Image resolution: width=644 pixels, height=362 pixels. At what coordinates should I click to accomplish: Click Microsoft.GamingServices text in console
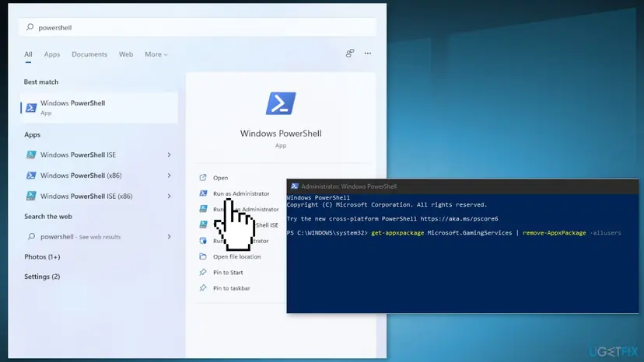coord(470,233)
